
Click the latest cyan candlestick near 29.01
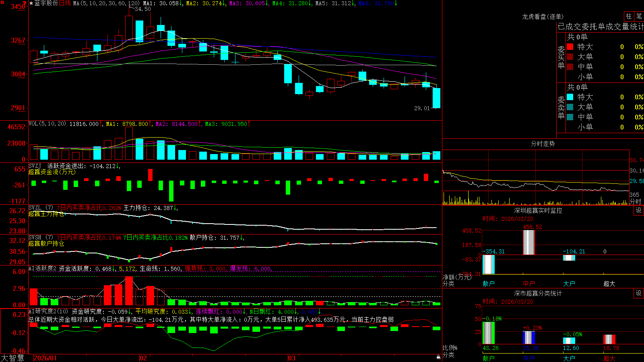pos(436,98)
